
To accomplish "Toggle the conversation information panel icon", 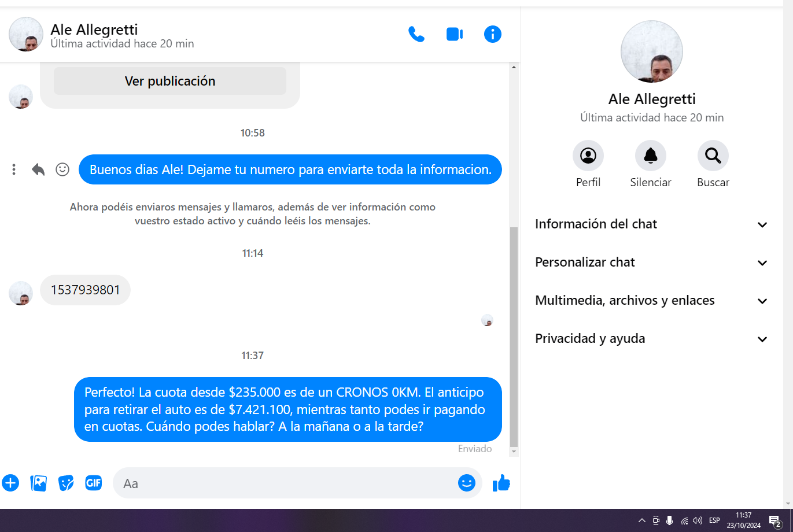I will coord(493,34).
